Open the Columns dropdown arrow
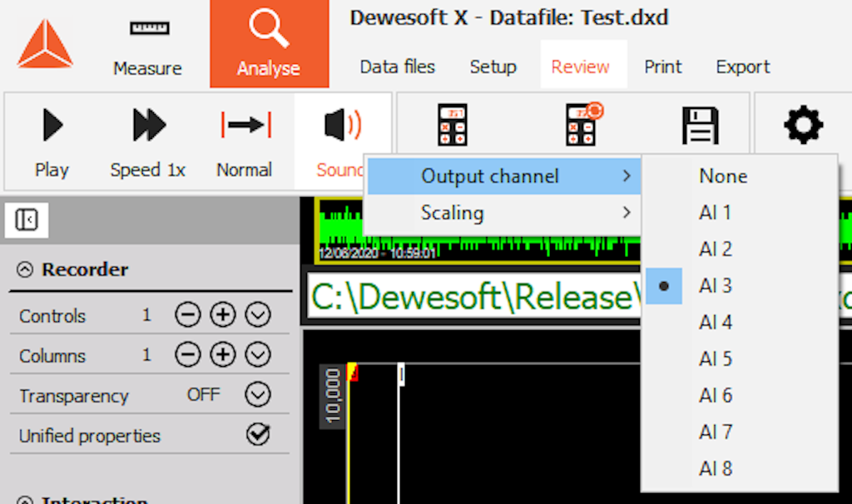This screenshot has width=852, height=504. click(258, 354)
